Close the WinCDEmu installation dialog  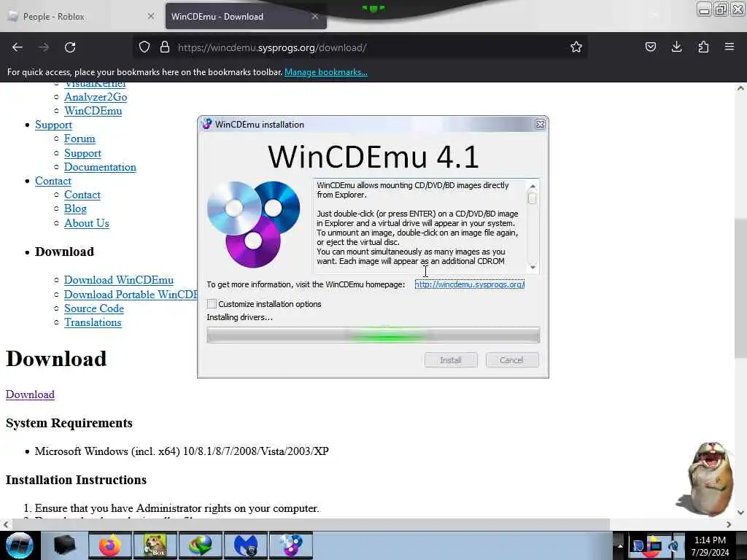(x=540, y=124)
